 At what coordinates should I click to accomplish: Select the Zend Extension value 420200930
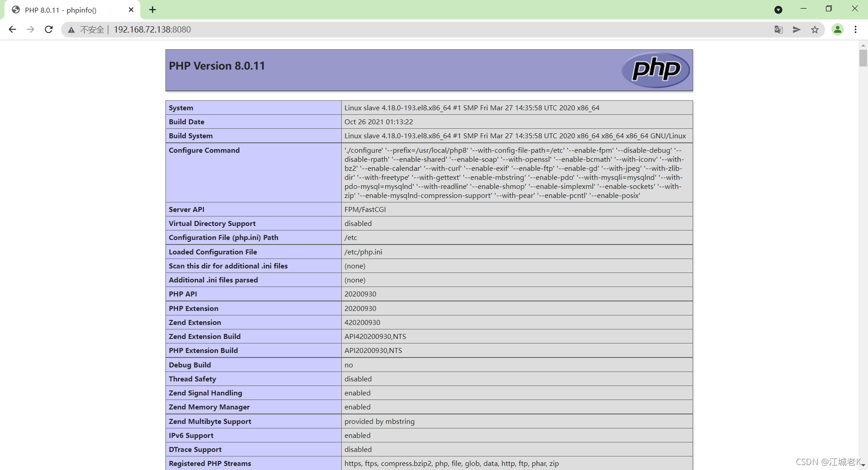(363, 323)
